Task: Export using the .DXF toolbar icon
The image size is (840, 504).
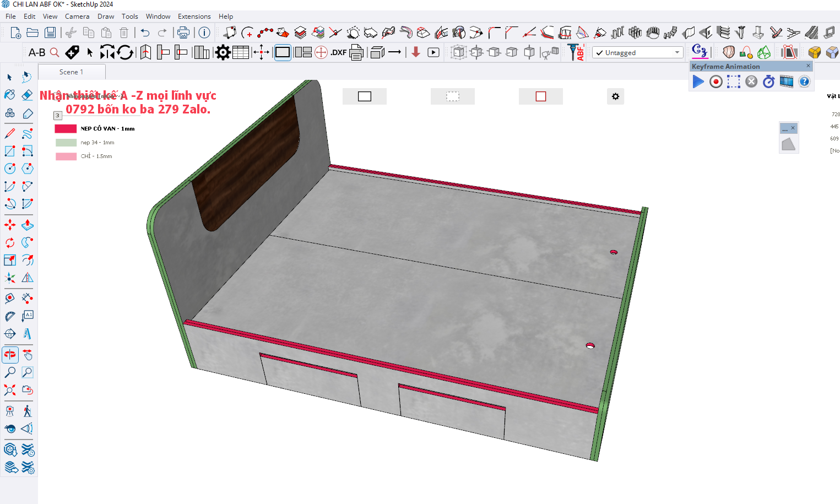Action: pos(338,53)
